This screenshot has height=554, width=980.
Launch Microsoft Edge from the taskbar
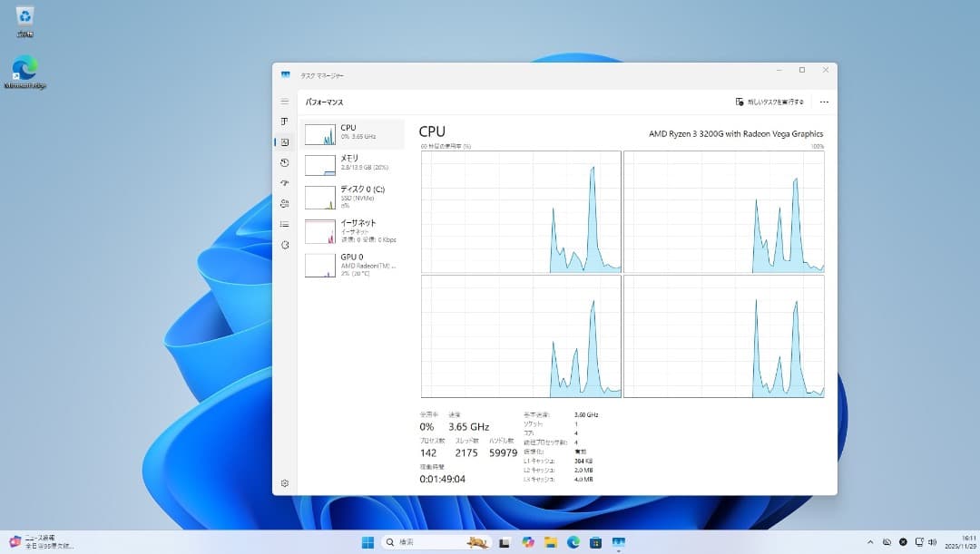pyautogui.click(x=573, y=541)
